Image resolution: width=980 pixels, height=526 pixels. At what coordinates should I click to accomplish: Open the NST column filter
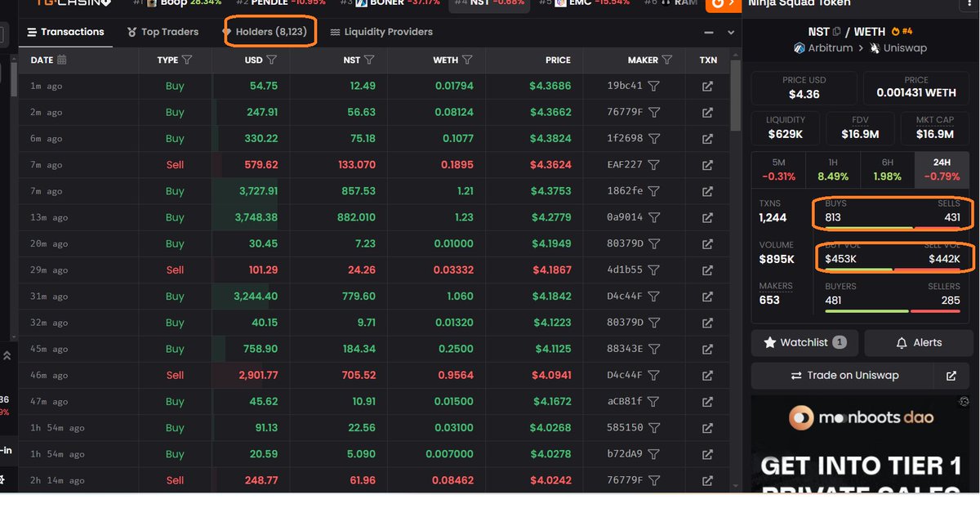coord(369,60)
